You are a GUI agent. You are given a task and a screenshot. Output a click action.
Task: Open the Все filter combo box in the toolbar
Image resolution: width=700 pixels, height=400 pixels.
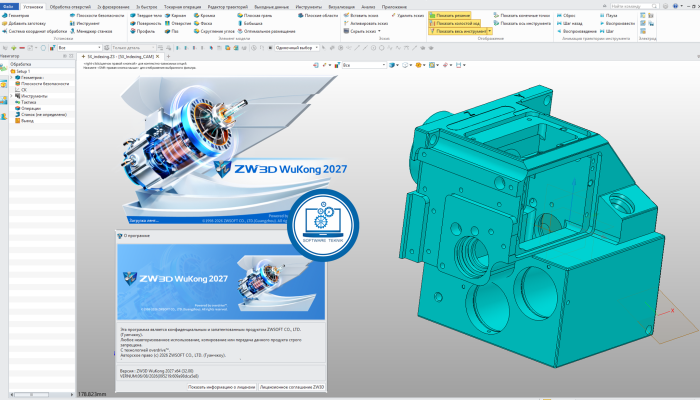tap(79, 48)
